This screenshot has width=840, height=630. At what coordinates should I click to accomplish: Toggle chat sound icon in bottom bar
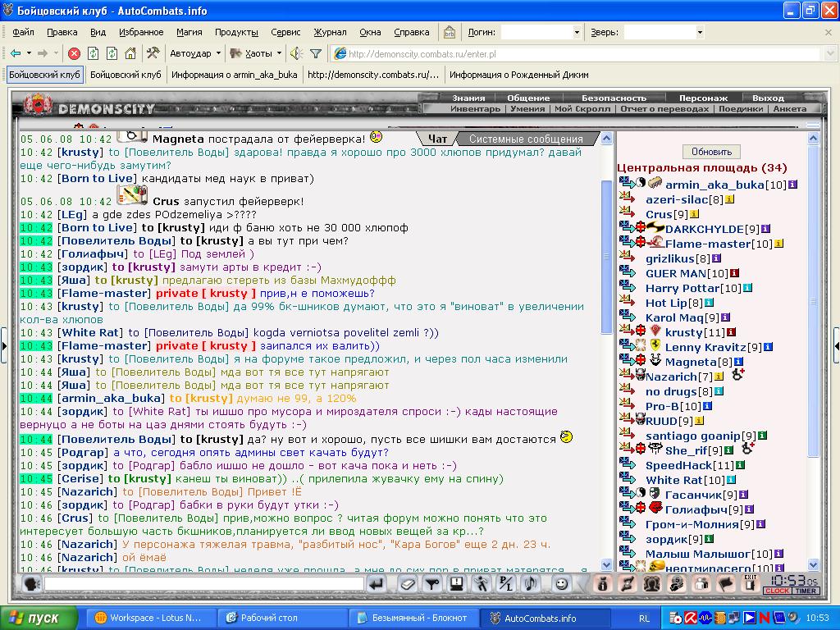click(x=531, y=584)
